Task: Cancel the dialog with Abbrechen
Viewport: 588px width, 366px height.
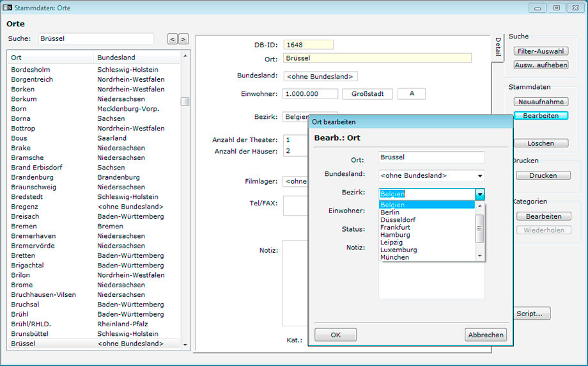Action: pyautogui.click(x=486, y=335)
